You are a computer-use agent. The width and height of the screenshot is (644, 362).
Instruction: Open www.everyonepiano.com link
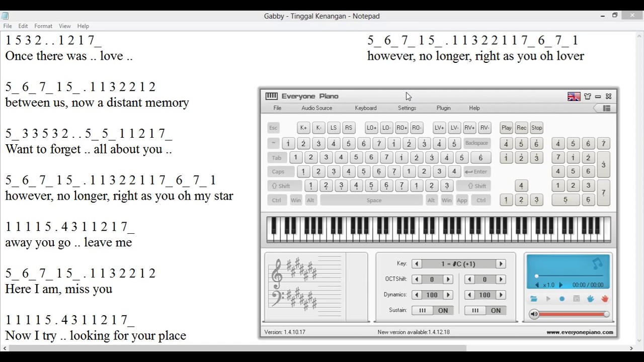tap(580, 332)
